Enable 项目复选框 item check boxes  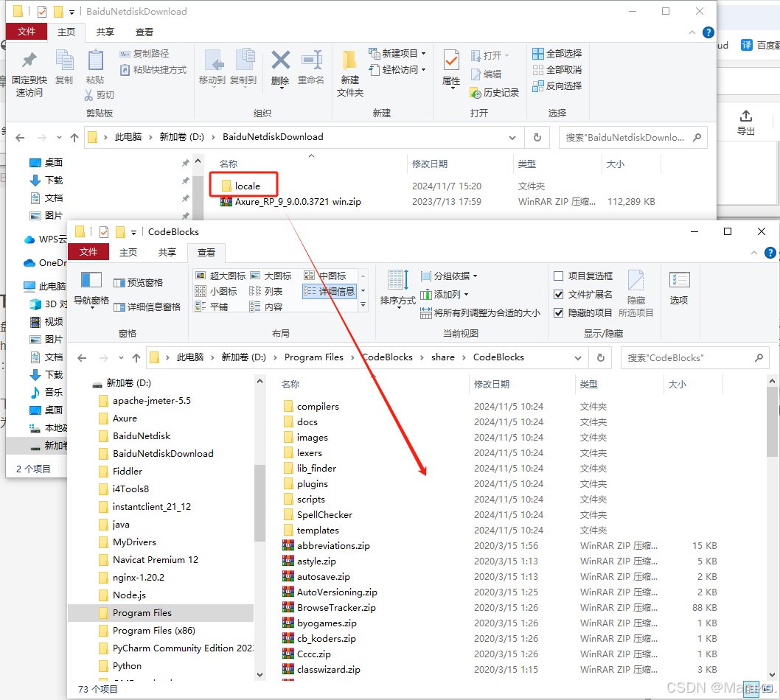tap(558, 275)
